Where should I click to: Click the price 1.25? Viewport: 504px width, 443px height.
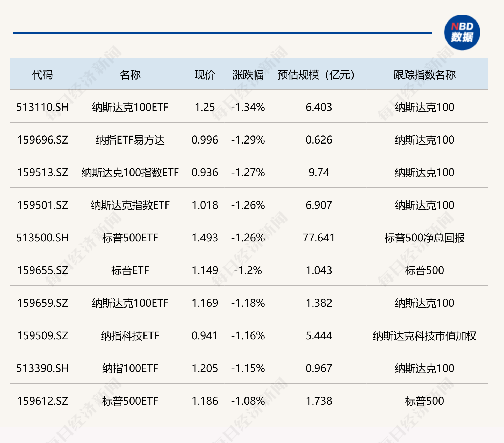[205, 107]
